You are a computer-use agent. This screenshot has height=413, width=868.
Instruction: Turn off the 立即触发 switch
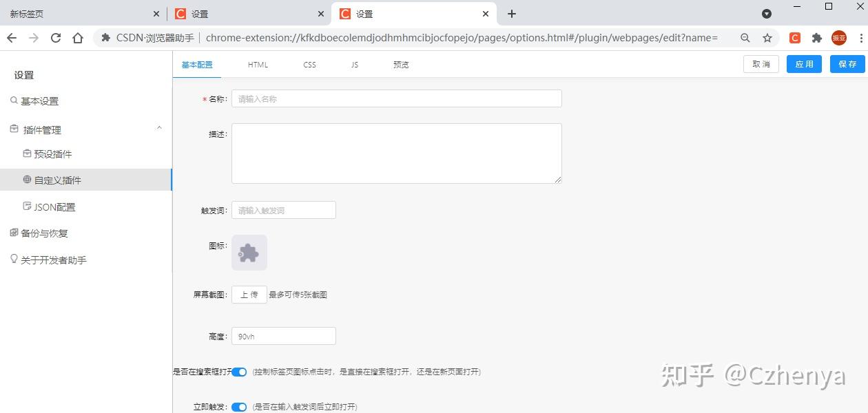[x=238, y=406]
